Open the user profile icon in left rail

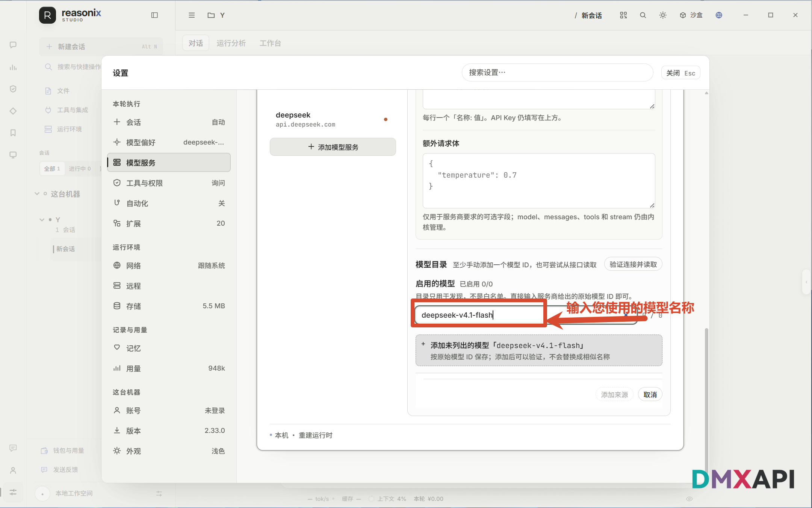point(13,470)
